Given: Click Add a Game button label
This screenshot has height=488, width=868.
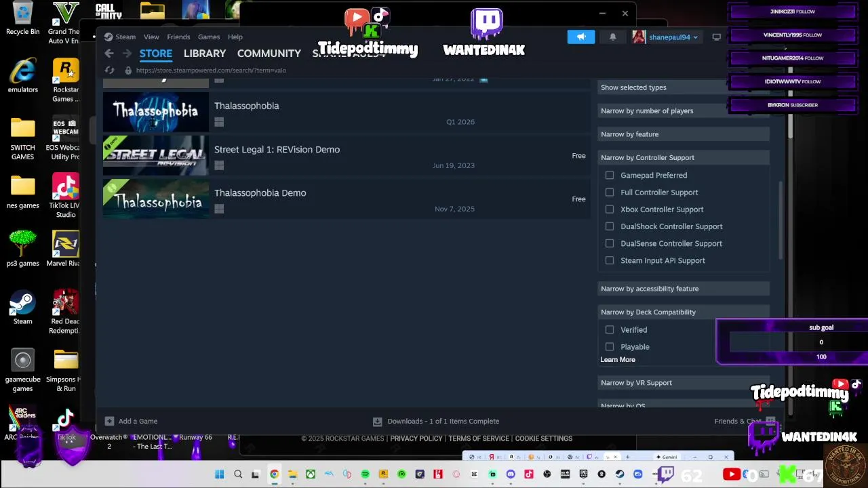Looking at the screenshot, I should pos(138,421).
